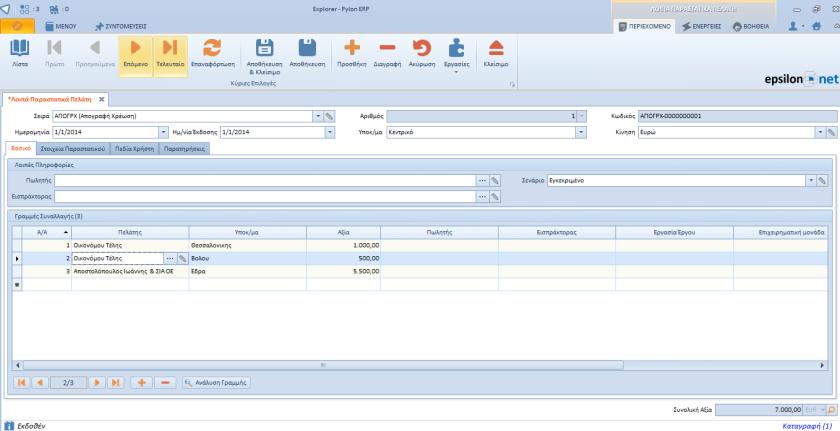Switch to Πεδία Χρήστη tab

134,149
